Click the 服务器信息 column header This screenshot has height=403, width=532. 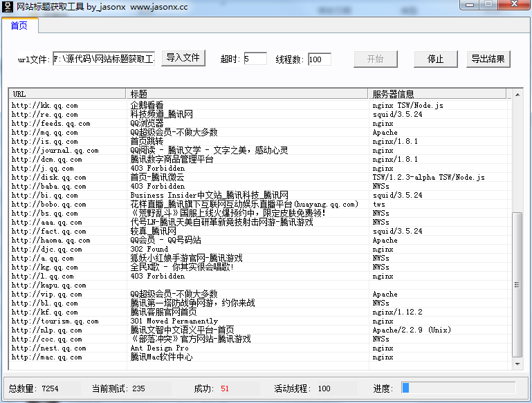coord(437,93)
